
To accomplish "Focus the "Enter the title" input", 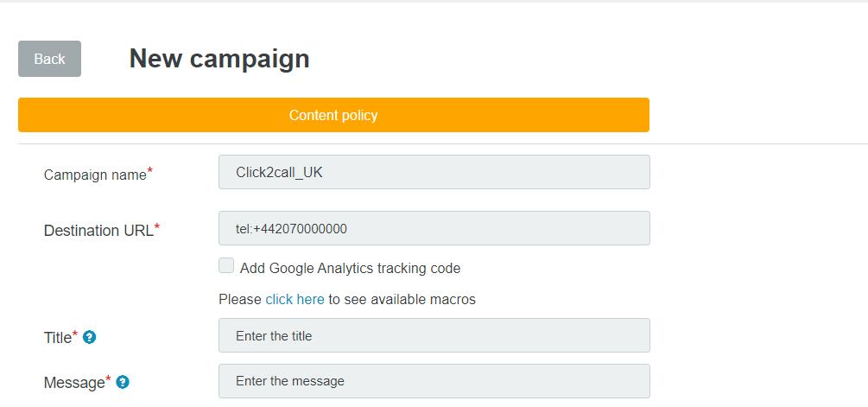I will pyautogui.click(x=434, y=335).
